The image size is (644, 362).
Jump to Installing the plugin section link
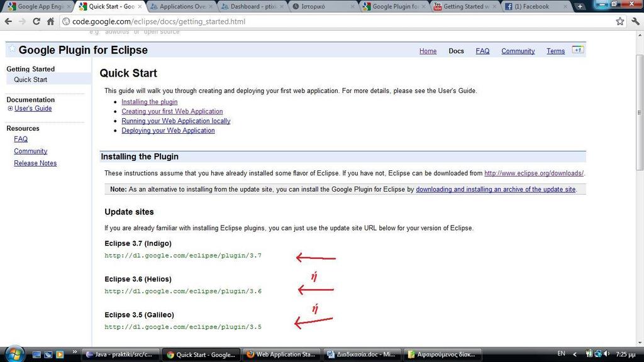click(x=150, y=102)
